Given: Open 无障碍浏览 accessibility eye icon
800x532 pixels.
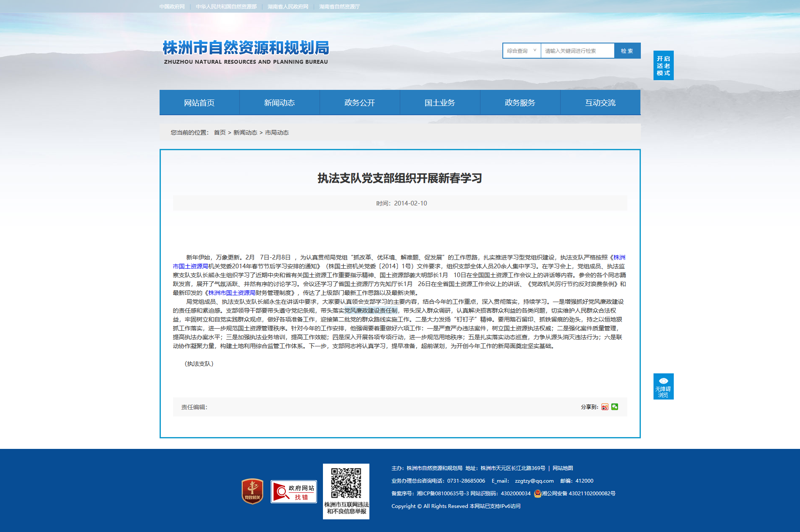Looking at the screenshot, I should point(664,386).
